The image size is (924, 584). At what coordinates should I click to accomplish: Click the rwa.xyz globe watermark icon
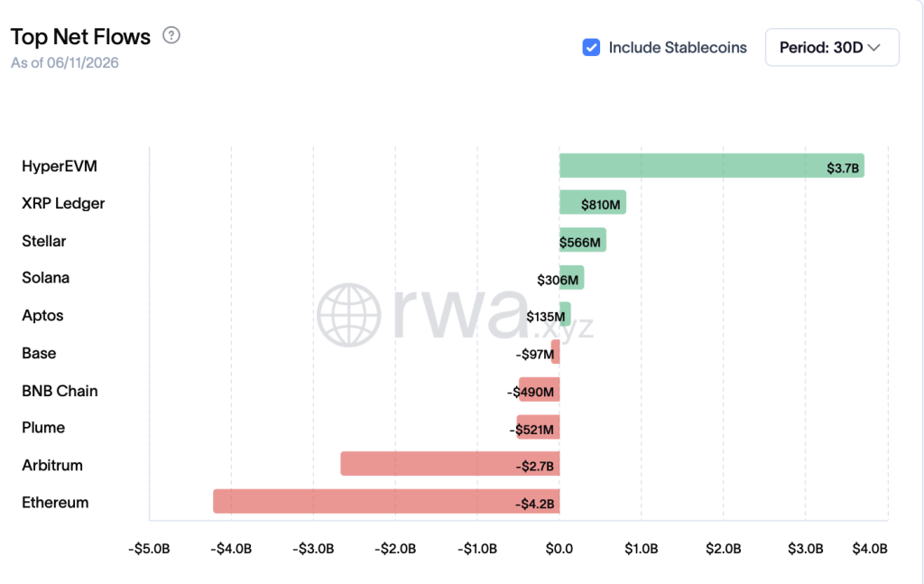pyautogui.click(x=349, y=315)
